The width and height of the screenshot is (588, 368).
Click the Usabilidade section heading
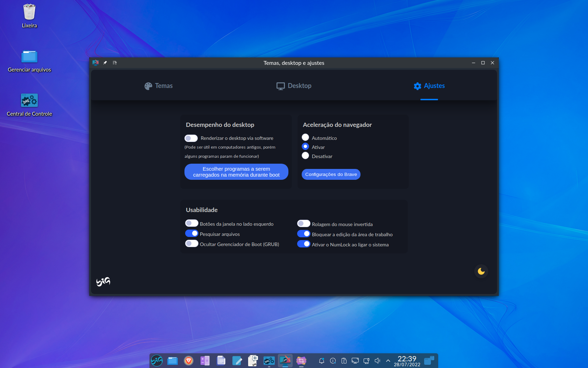click(x=202, y=210)
